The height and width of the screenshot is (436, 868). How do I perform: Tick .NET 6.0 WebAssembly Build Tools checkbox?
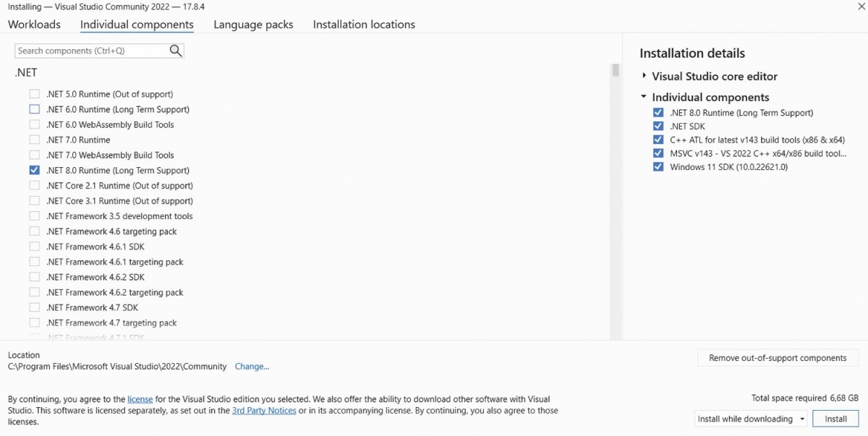[x=35, y=124]
